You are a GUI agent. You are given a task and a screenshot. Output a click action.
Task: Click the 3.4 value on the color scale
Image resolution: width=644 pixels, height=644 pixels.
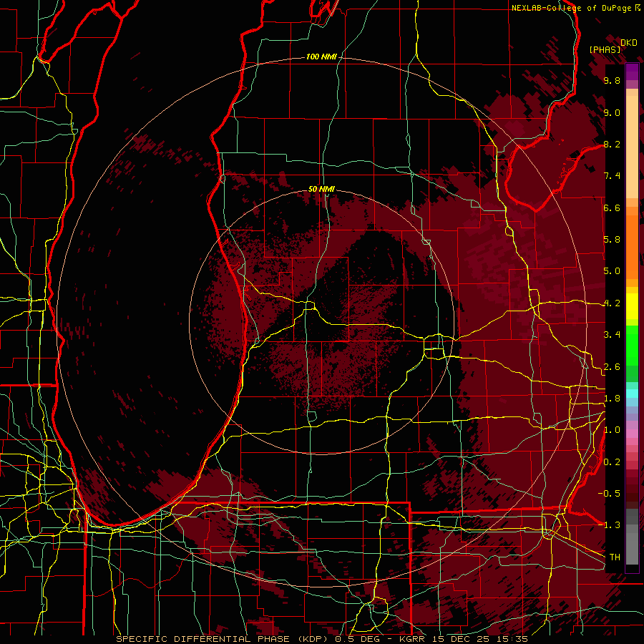point(612,335)
